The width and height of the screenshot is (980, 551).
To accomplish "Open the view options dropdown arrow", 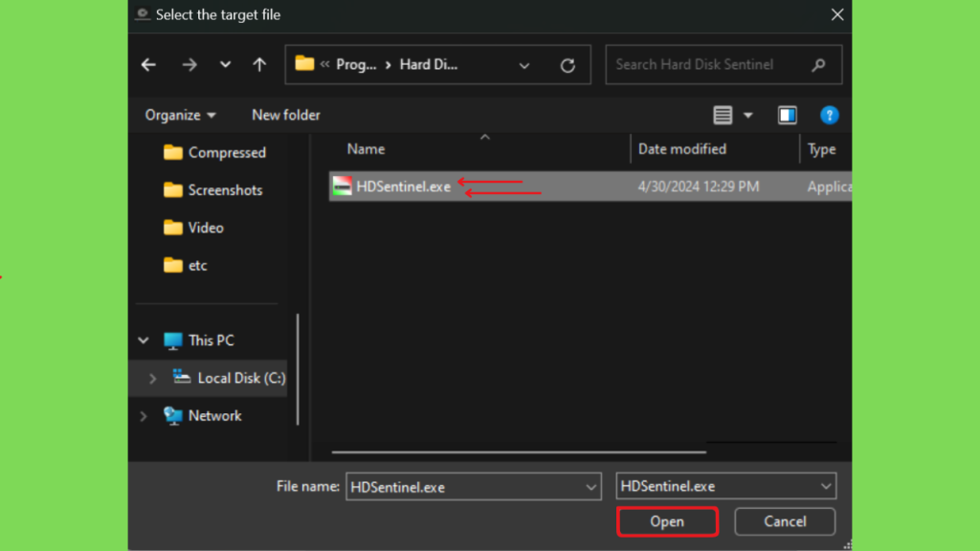I will pyautogui.click(x=748, y=115).
